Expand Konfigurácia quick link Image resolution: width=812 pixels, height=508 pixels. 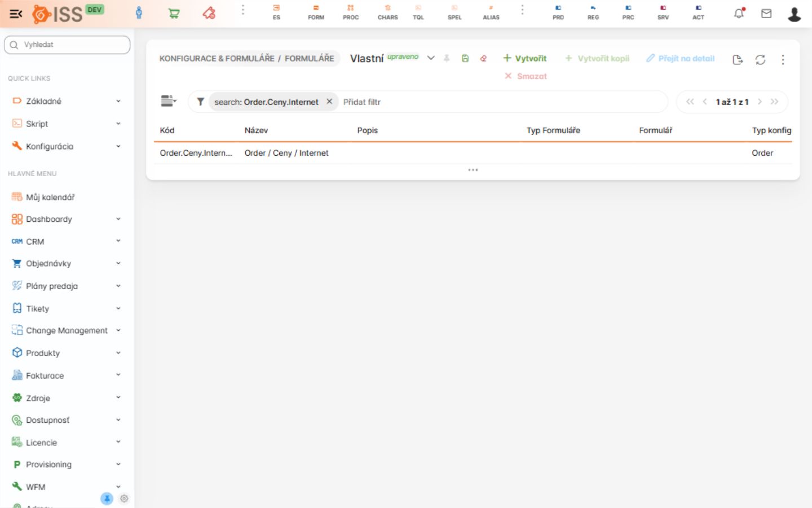(x=67, y=146)
